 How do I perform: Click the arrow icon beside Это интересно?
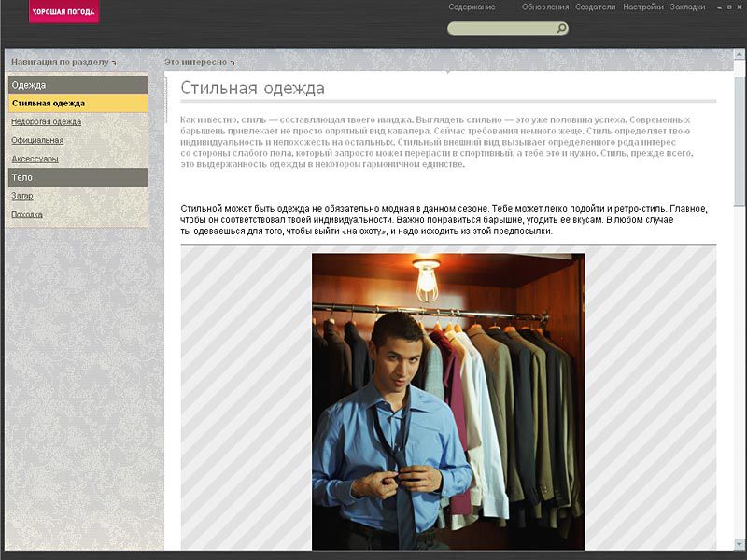tap(233, 63)
